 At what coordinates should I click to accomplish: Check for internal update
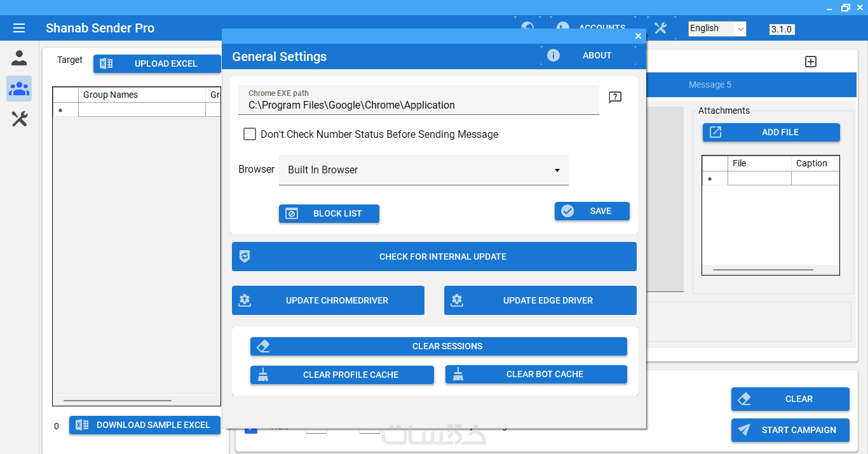point(434,257)
